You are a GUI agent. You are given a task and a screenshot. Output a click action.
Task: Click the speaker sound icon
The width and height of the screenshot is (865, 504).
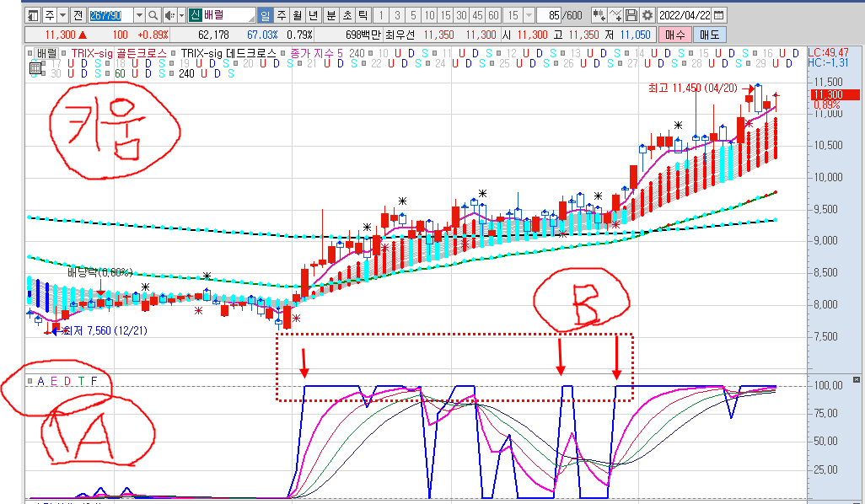click(x=169, y=15)
